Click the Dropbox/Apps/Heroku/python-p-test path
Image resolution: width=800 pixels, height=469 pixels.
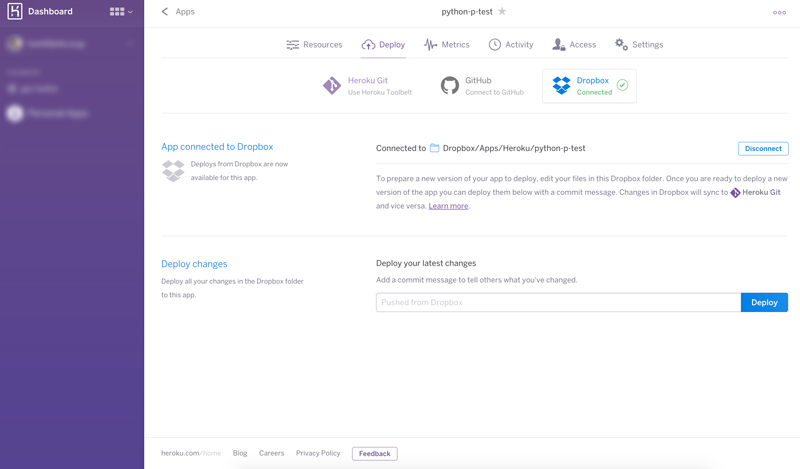click(x=514, y=149)
